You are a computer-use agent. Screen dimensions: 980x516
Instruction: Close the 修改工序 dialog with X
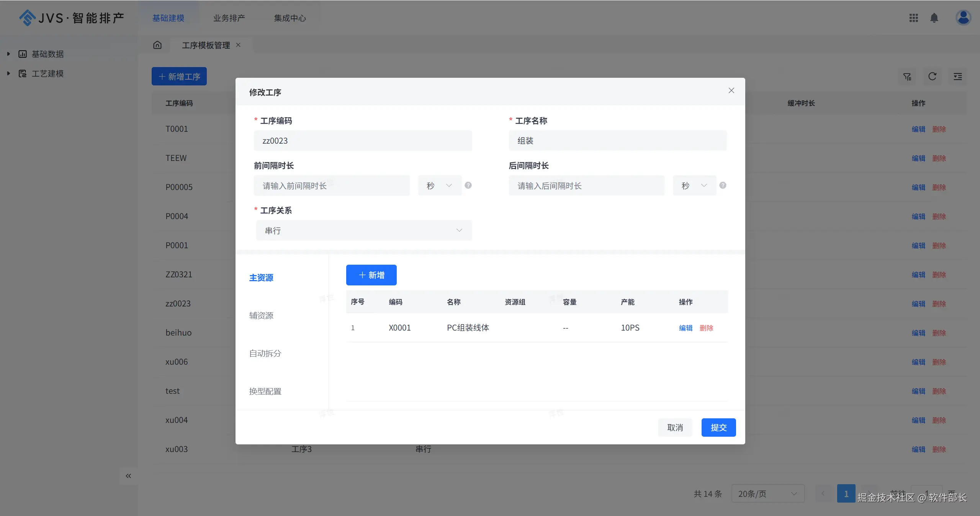tap(731, 90)
